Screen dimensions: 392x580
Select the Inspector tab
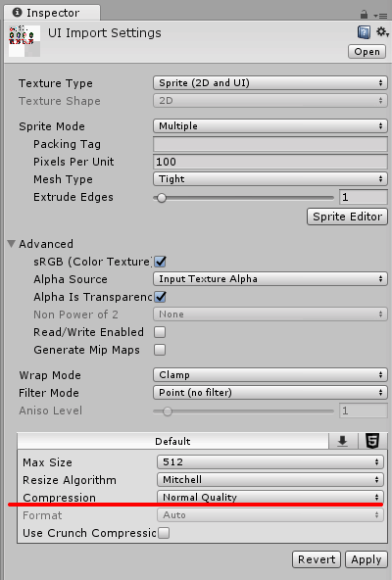[x=52, y=13]
